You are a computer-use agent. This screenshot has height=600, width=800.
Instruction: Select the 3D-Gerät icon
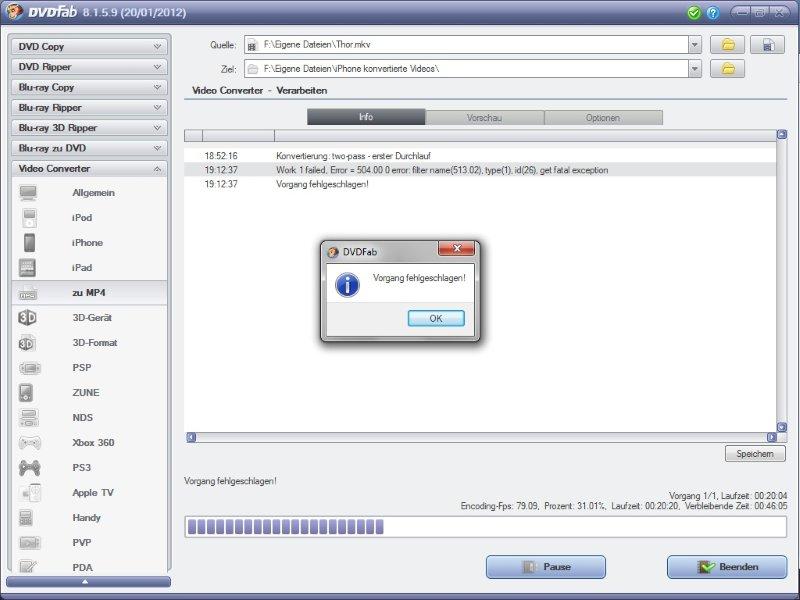[x=27, y=318]
